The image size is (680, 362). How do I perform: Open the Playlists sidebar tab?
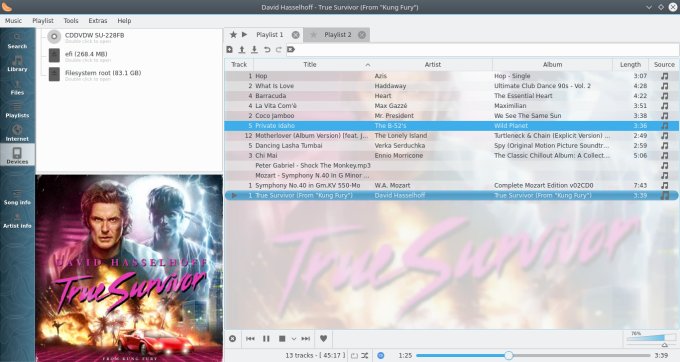point(17,110)
